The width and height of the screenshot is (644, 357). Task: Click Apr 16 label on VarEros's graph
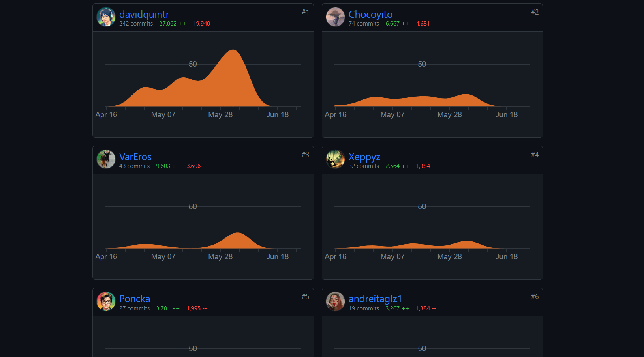click(106, 257)
